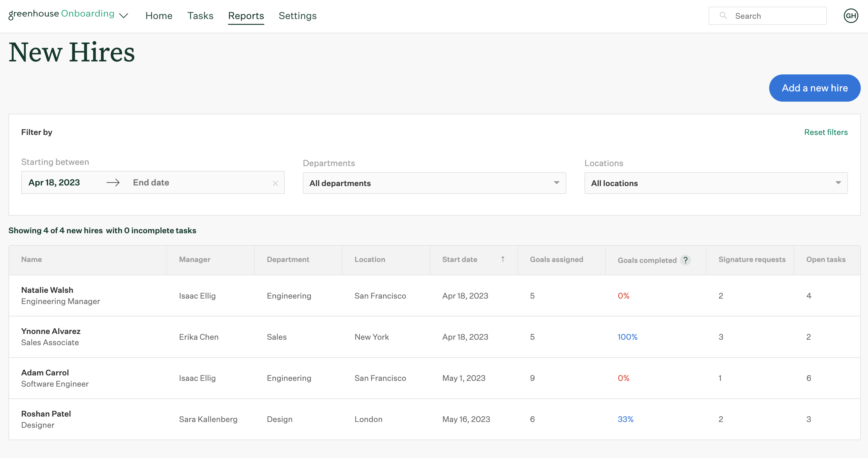Open Natalie Walsh's new hire record
Image resolution: width=868 pixels, height=458 pixels.
coord(47,290)
